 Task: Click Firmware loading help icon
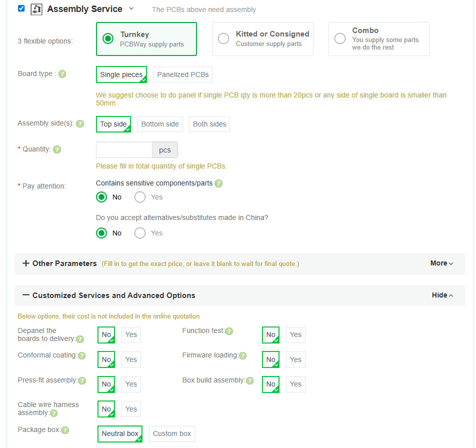click(242, 356)
